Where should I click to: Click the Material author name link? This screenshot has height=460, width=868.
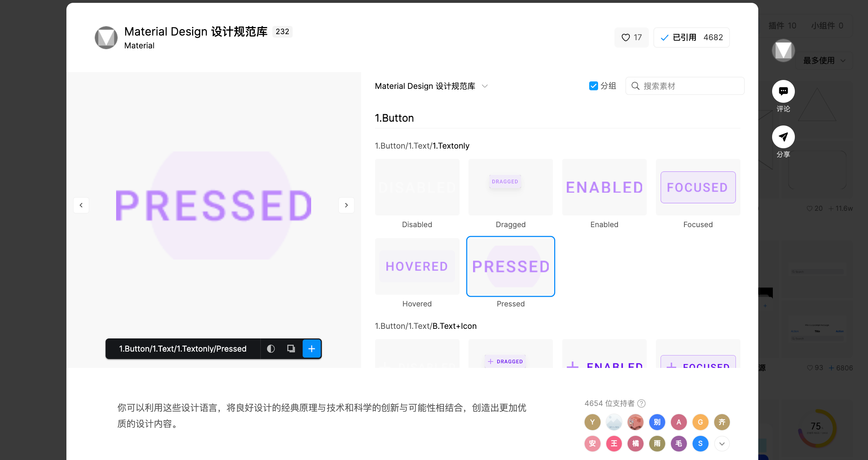click(x=139, y=46)
